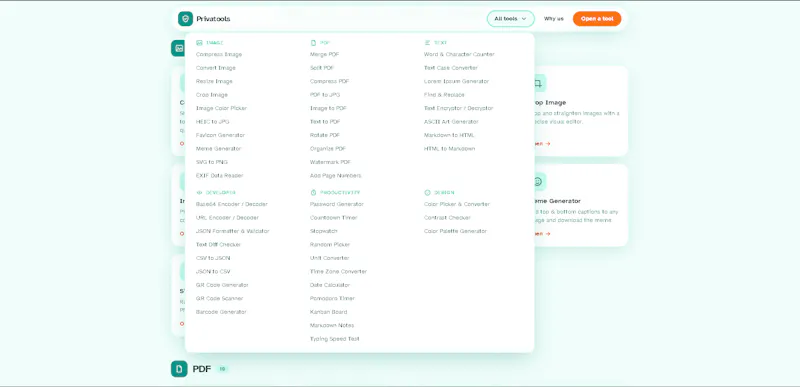Open Text to PDF tool
The width and height of the screenshot is (800, 387).
coord(325,122)
